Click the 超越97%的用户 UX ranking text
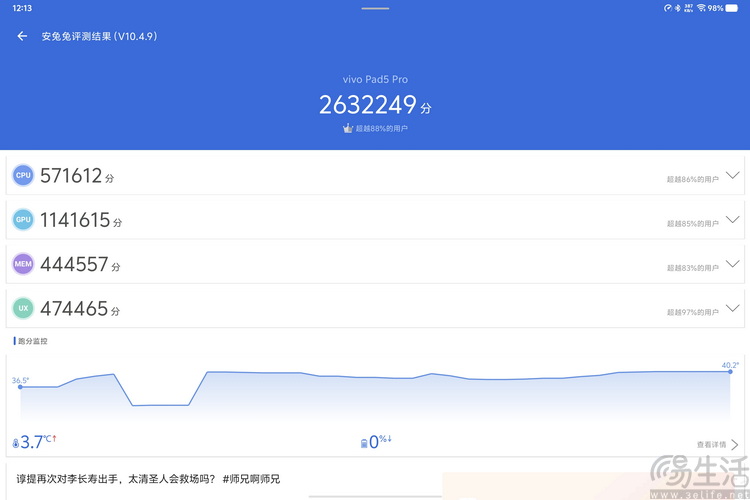 click(x=693, y=312)
